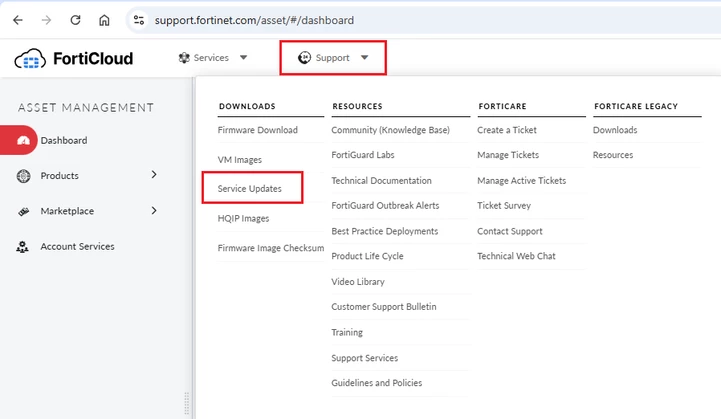
Task: Click the FortiCloud brand name text
Action: 93,58
